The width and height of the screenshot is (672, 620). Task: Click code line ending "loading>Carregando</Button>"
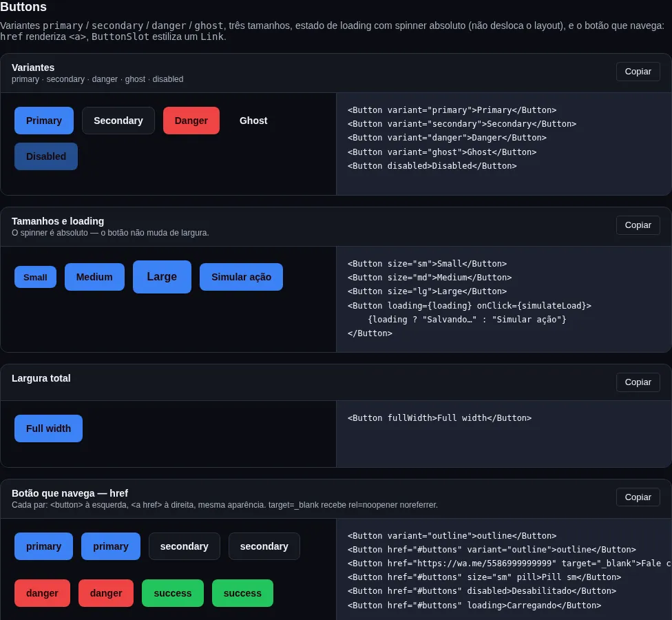[474, 605]
